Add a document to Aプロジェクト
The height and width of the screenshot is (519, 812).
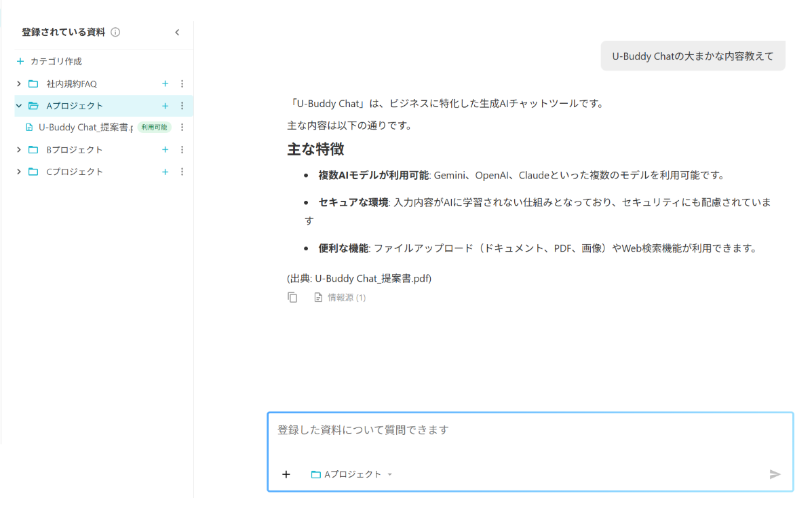pyautogui.click(x=166, y=106)
